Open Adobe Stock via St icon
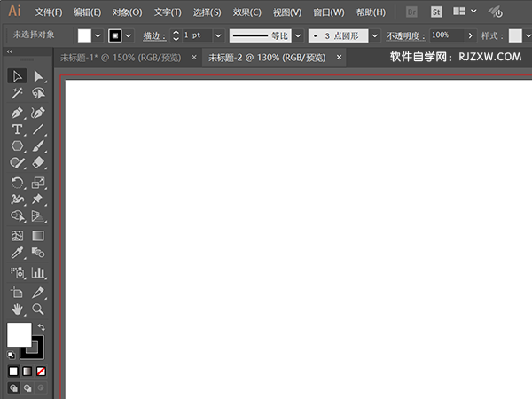The width and height of the screenshot is (532, 399). (436, 12)
